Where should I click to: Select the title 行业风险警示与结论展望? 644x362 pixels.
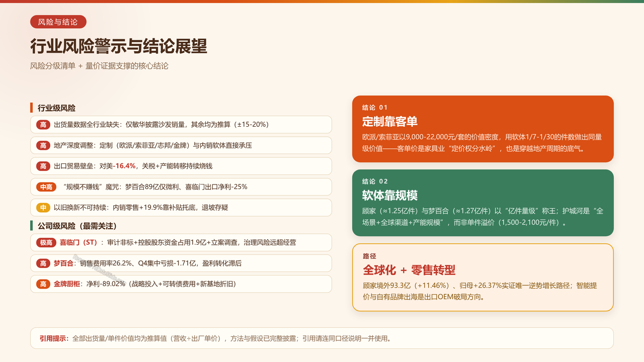119,47
